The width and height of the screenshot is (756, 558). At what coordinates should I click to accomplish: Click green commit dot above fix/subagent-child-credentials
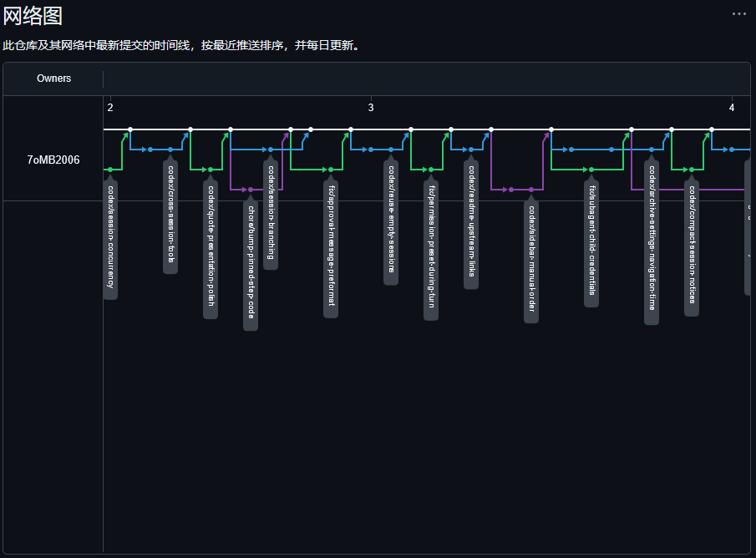(x=591, y=170)
